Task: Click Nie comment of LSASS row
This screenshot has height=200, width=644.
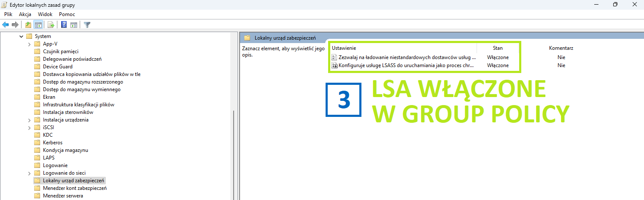Action: click(561, 65)
